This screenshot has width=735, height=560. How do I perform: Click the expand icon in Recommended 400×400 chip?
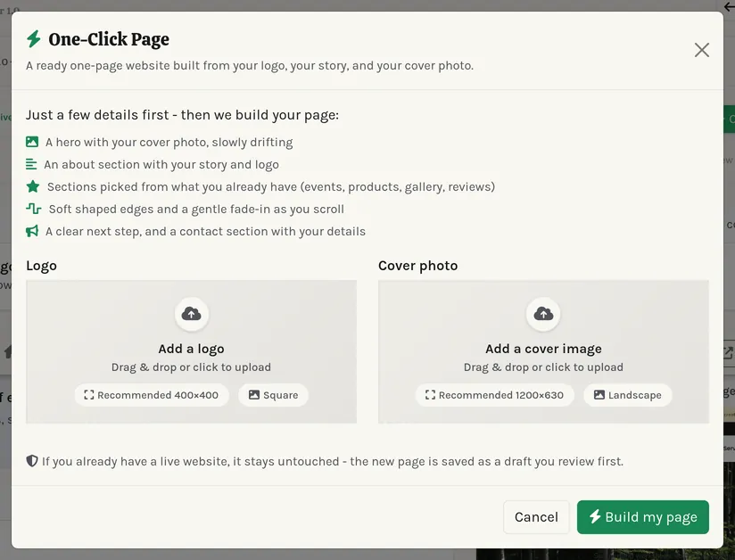pos(88,394)
